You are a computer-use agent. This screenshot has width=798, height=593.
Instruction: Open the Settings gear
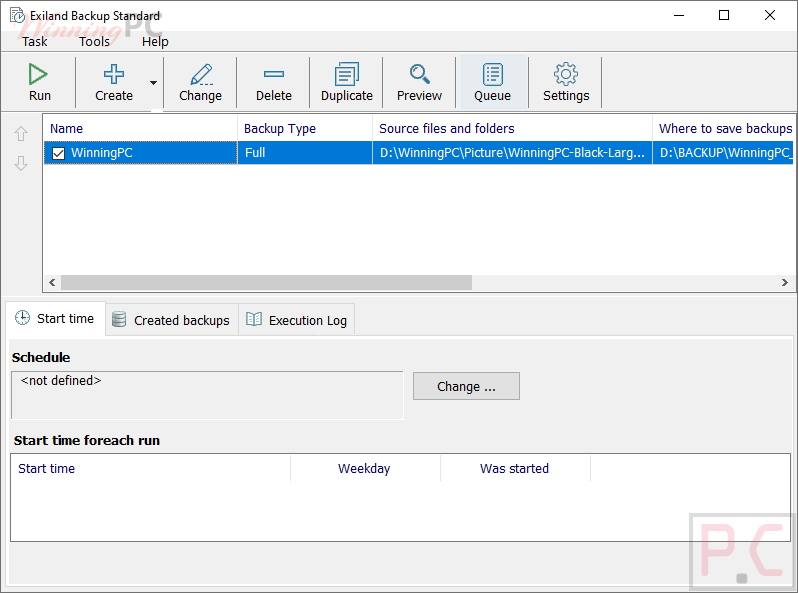click(x=566, y=82)
